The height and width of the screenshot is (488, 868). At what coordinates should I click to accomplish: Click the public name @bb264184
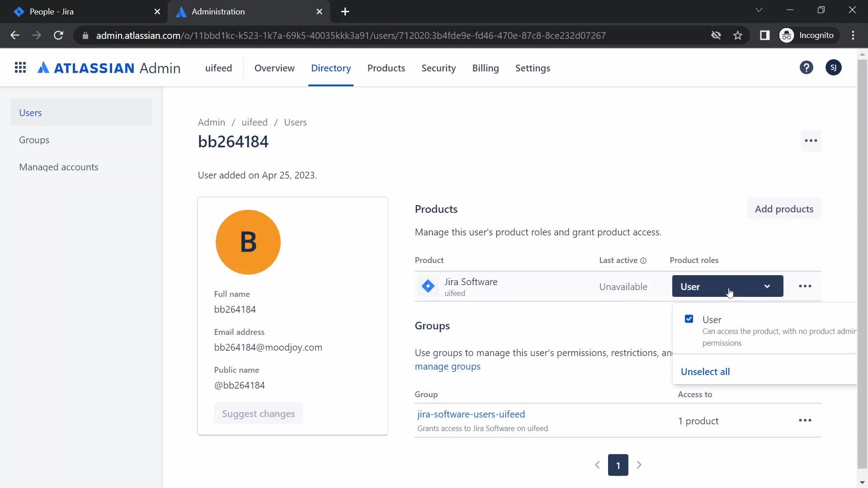[240, 385]
